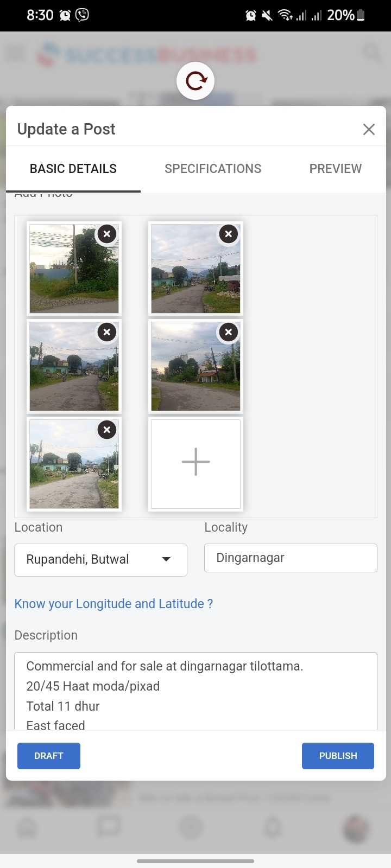Open Know your Longitude and Latitude link
Image resolution: width=391 pixels, height=868 pixels.
pos(113,604)
